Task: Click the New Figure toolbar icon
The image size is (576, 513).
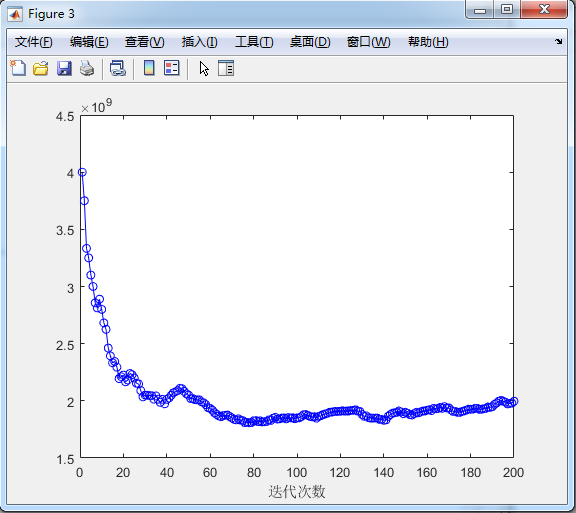Action: (18, 68)
